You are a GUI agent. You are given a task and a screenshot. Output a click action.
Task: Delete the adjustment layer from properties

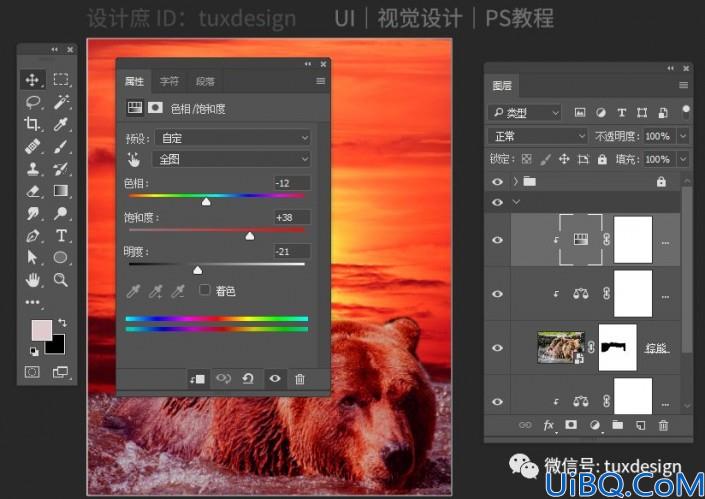point(299,379)
